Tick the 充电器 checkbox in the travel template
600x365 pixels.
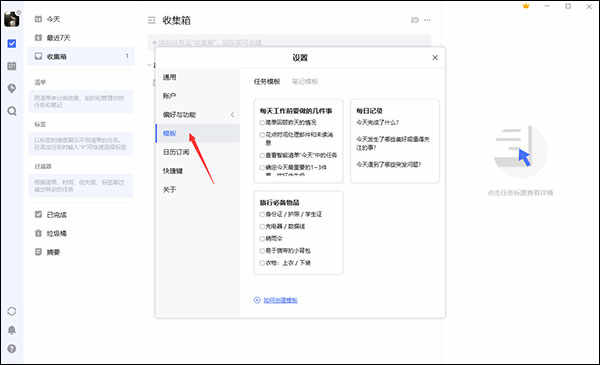pos(262,226)
